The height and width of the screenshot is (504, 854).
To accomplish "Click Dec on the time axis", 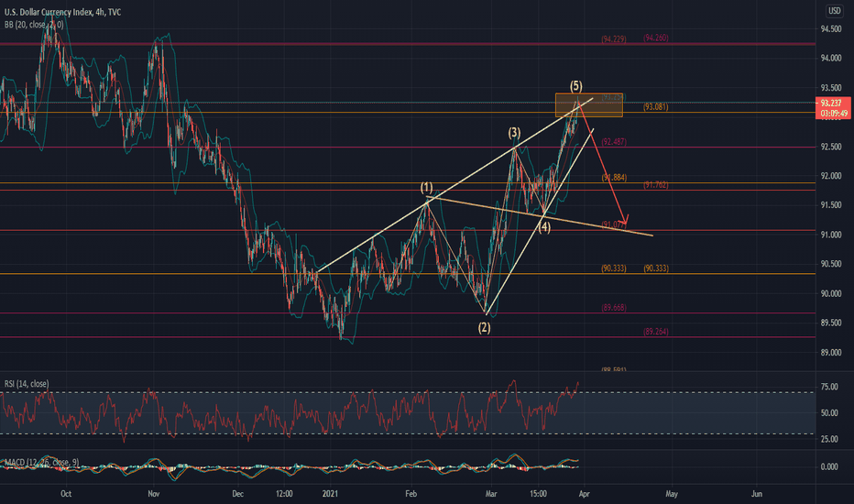I will tap(238, 494).
